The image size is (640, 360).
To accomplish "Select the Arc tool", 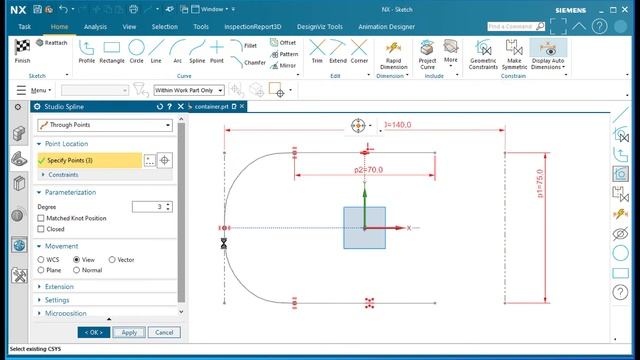I will [x=177, y=51].
